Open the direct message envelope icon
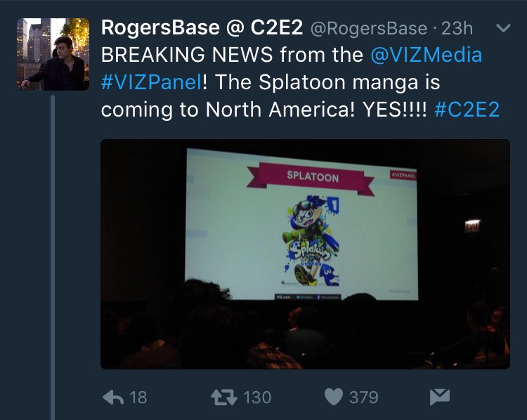This screenshot has height=420, width=527. pos(440,397)
